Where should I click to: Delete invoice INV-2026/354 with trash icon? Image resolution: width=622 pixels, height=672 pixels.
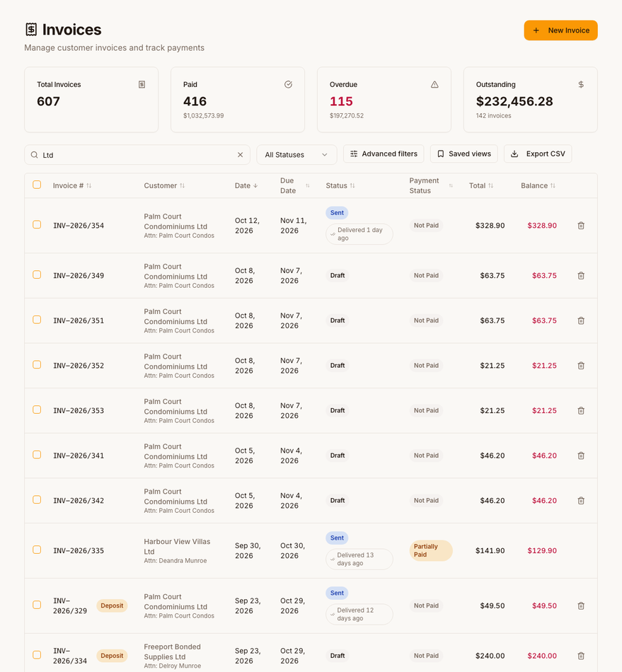point(581,226)
